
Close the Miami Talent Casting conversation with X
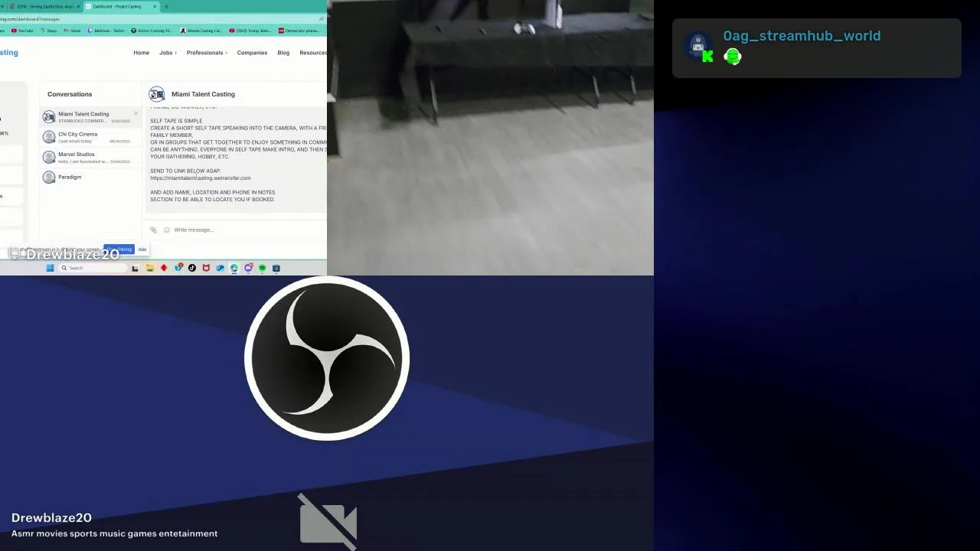[x=136, y=113]
